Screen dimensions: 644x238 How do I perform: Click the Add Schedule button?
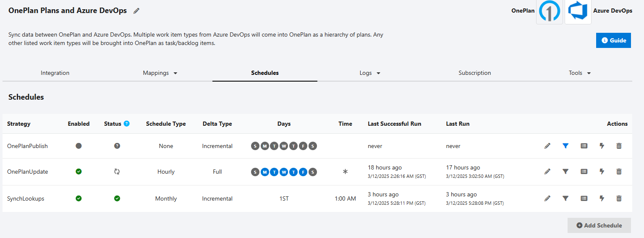[x=599, y=225]
